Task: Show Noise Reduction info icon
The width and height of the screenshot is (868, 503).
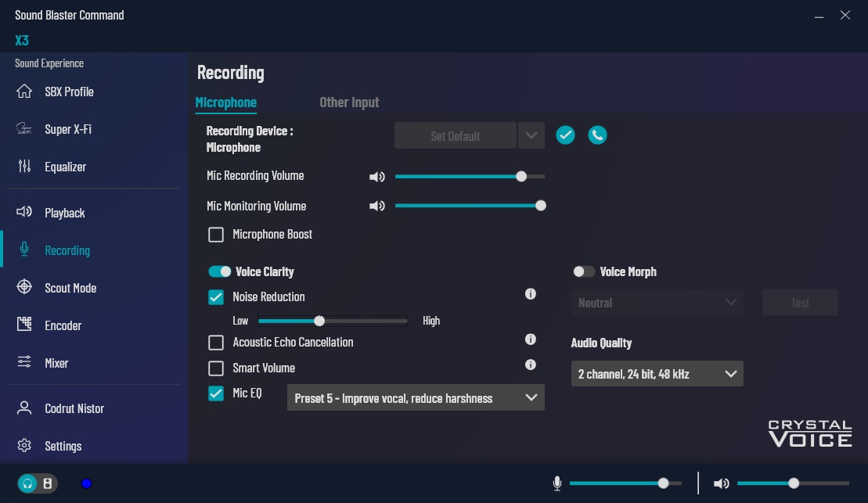Action: pyautogui.click(x=531, y=294)
